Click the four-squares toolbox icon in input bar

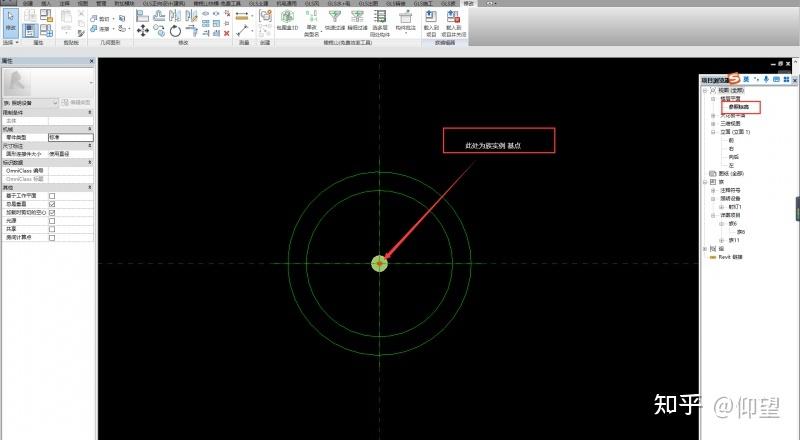[786, 80]
